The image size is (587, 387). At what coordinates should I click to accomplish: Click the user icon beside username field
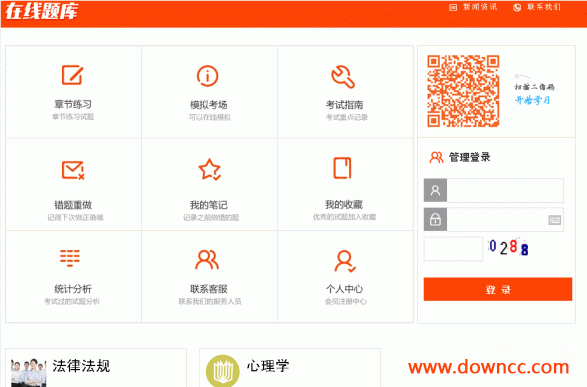(x=435, y=191)
